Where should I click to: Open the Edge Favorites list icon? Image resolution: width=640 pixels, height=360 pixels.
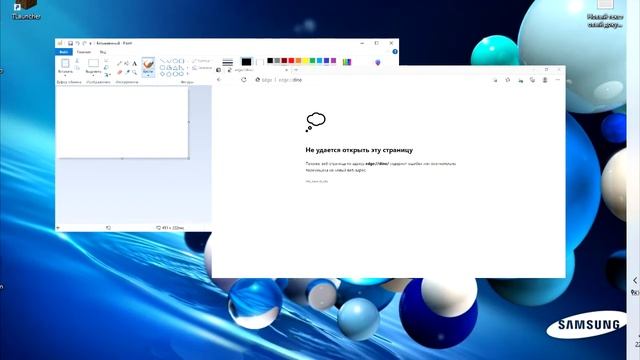tap(508, 80)
